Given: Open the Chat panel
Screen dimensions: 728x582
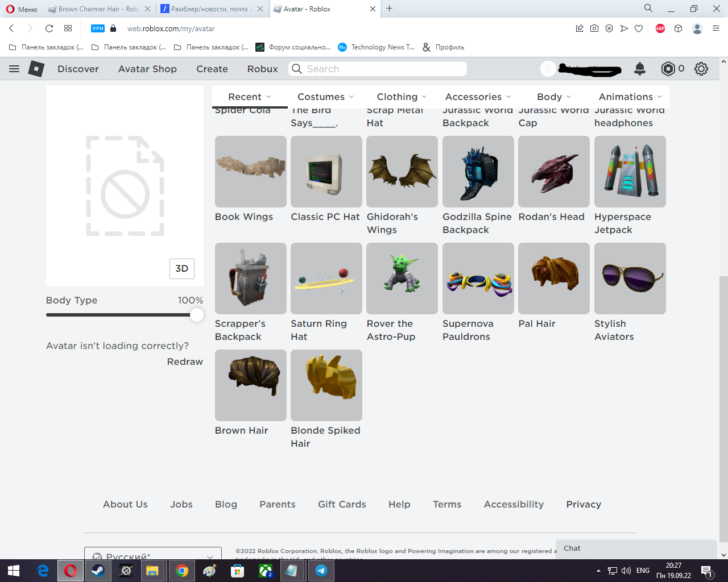Looking at the screenshot, I should click(636, 548).
